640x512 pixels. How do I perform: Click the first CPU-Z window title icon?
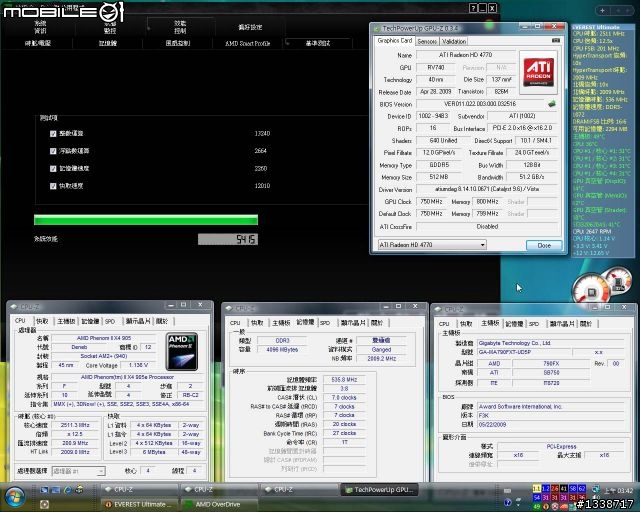tap(14, 307)
